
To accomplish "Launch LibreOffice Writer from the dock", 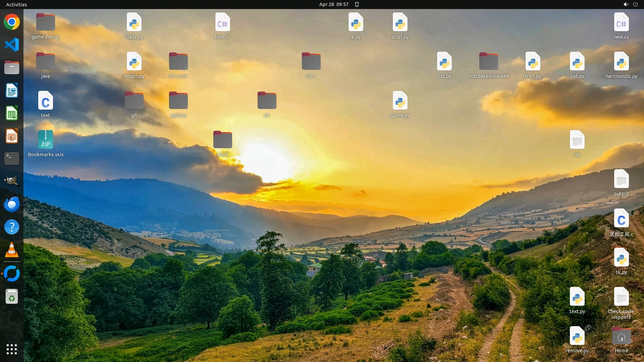I will [12, 90].
